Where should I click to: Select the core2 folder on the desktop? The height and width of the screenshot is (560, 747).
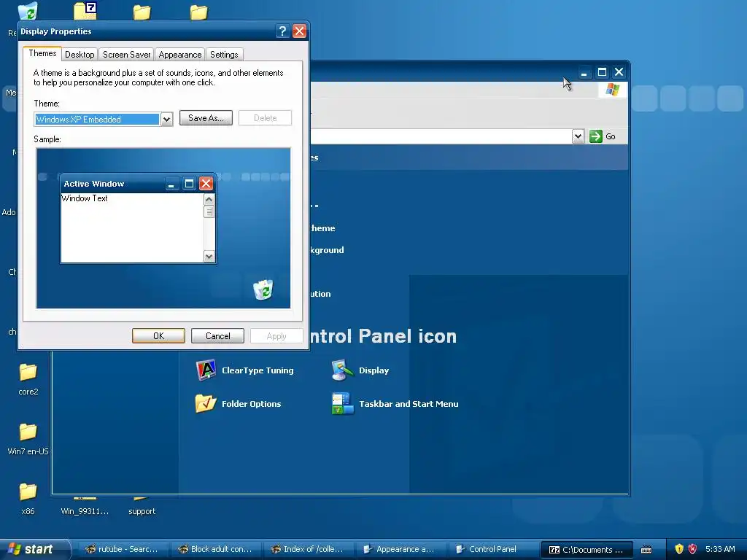point(28,379)
